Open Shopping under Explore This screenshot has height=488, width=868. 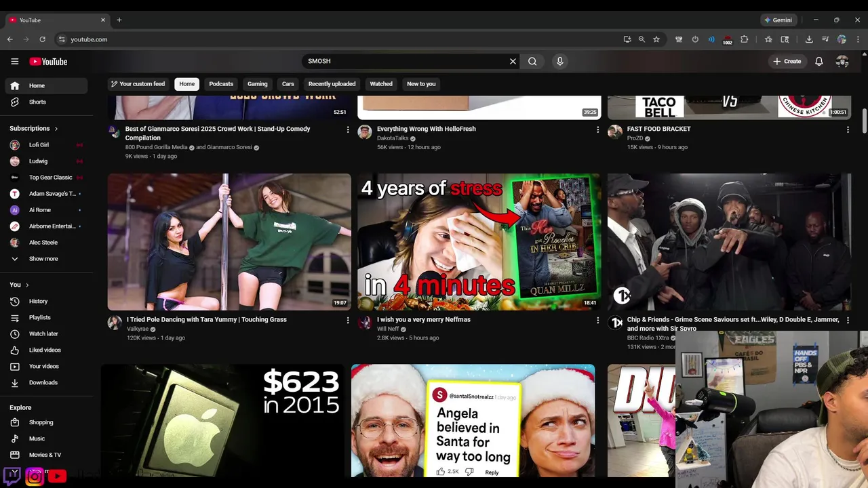(46, 422)
